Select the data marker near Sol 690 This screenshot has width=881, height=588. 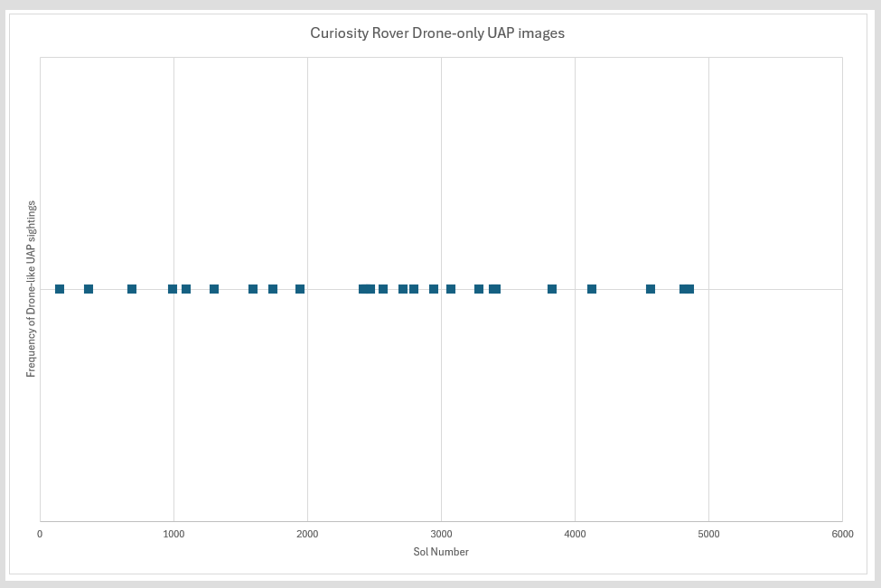coord(132,289)
